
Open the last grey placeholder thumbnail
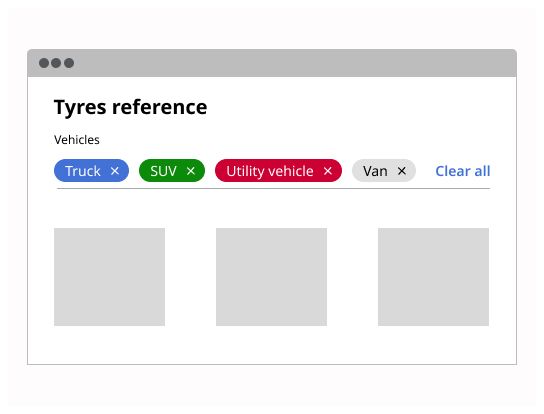point(433,277)
